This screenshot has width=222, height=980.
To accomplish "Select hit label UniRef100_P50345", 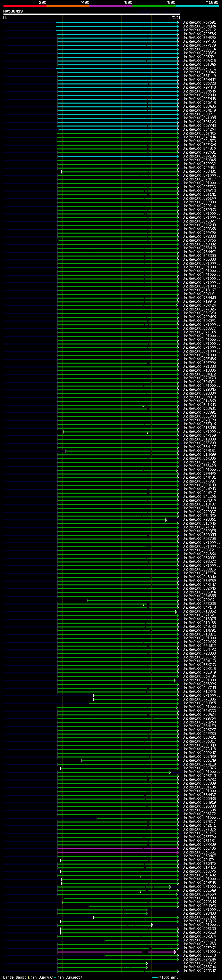I will coord(199,160).
